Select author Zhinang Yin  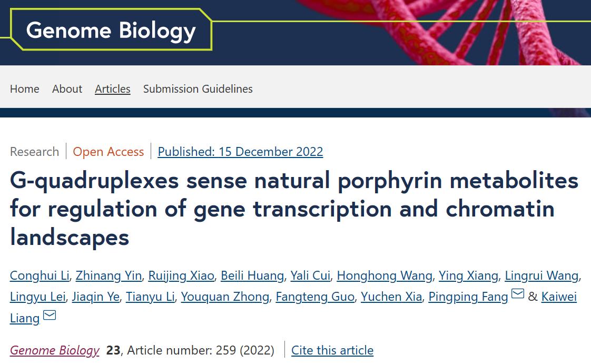(109, 276)
